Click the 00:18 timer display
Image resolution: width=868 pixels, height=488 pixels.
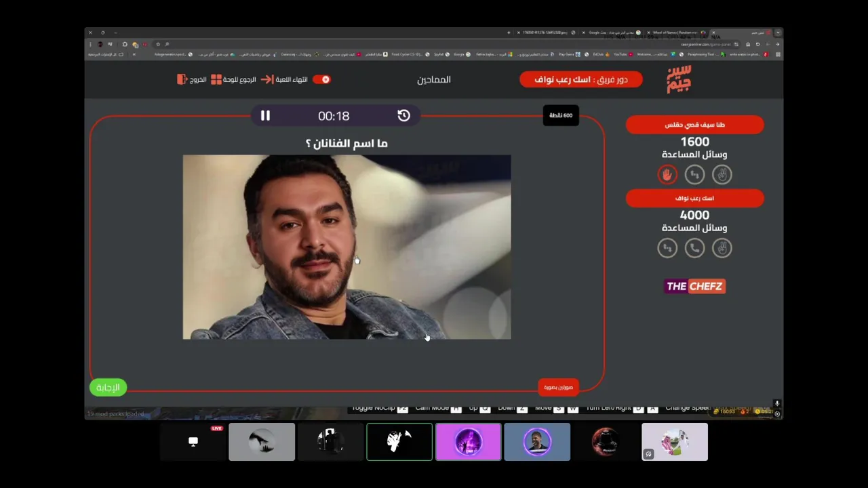[x=334, y=116]
